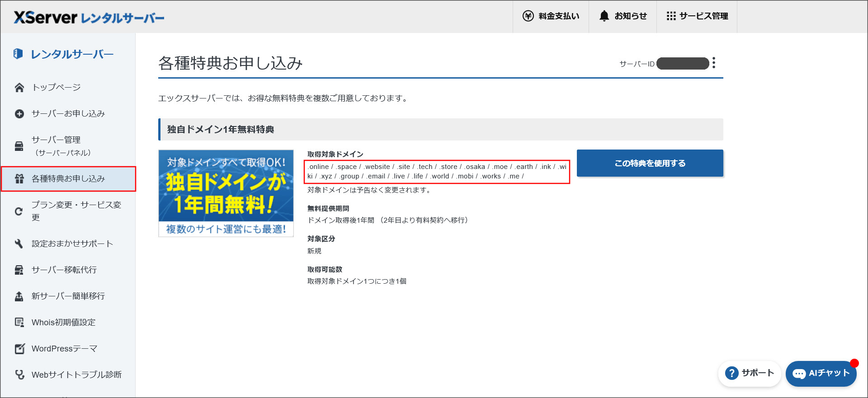
Task: Click the 取得可能数 label
Action: (x=325, y=269)
